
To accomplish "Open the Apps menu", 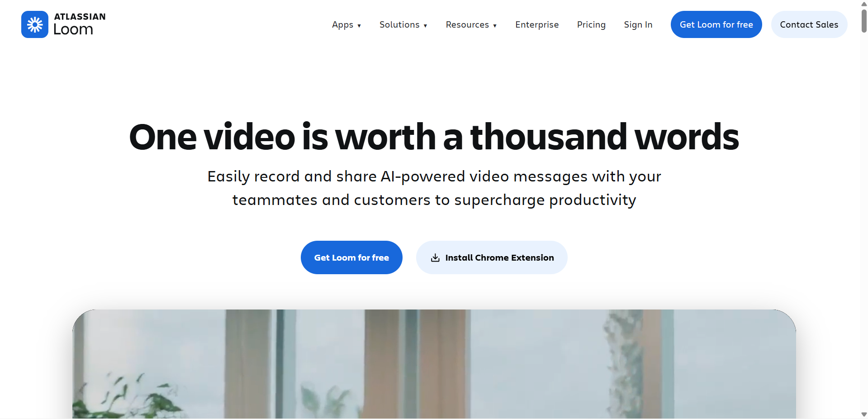I will pos(346,25).
